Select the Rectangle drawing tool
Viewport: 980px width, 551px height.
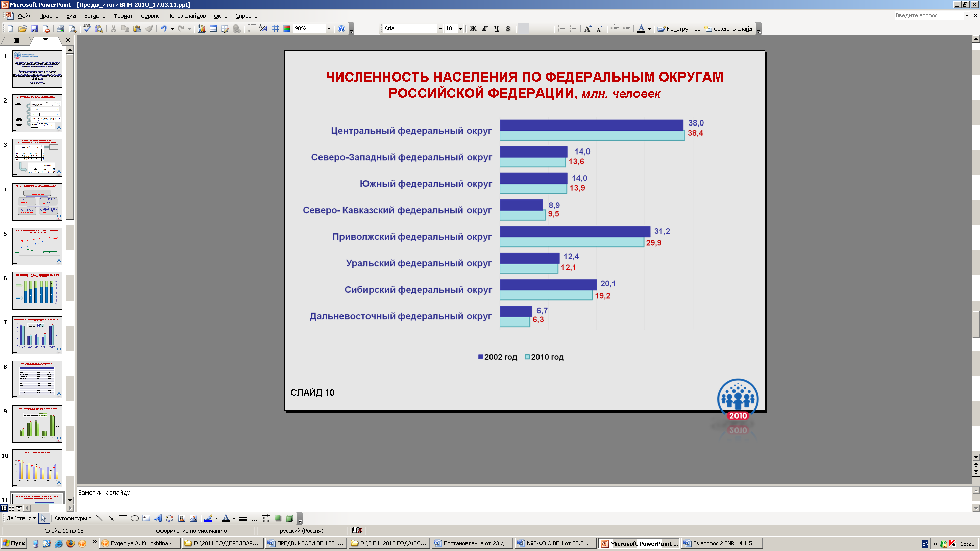122,518
